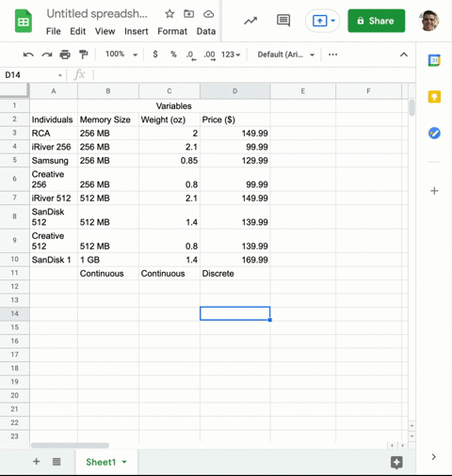
Task: Open the Google Sheets home icon
Action: click(24, 21)
